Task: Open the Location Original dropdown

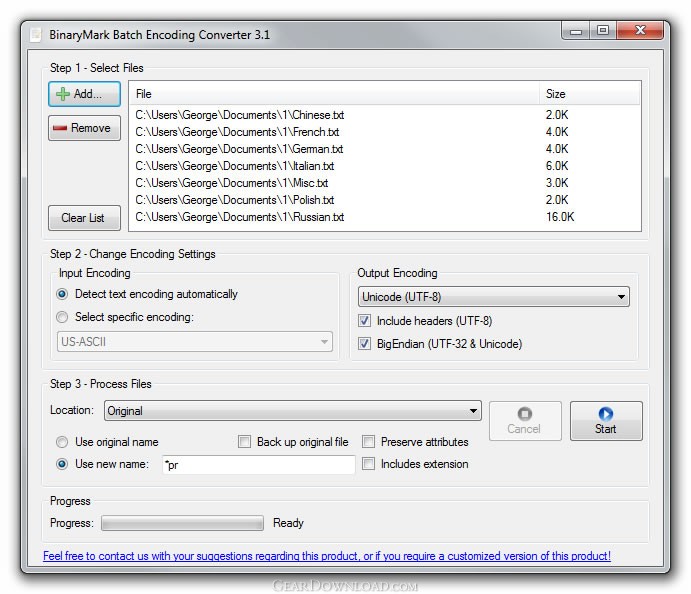Action: pos(293,411)
